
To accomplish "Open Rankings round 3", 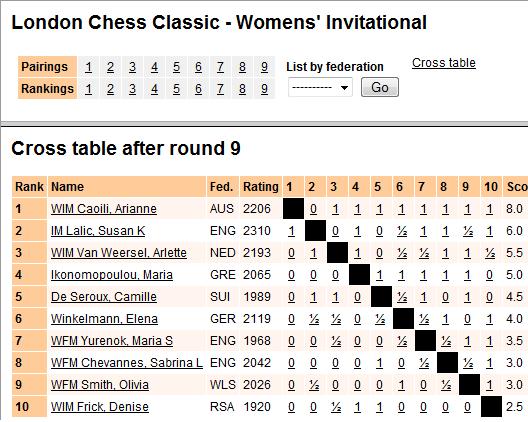I will tap(132, 89).
